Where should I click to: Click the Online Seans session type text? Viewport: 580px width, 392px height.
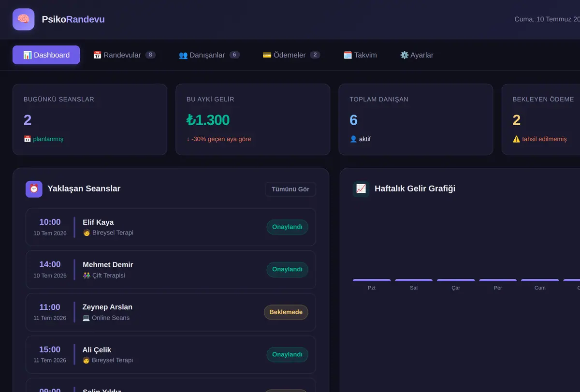(x=111, y=318)
